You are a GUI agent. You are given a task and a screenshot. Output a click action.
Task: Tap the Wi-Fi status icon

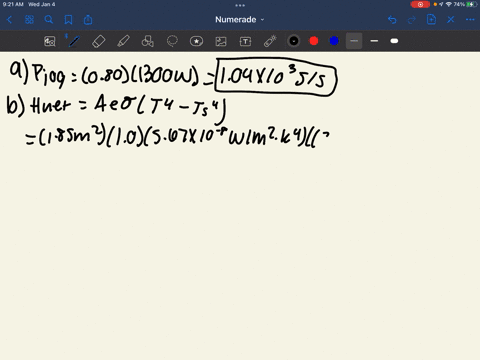point(449,4)
